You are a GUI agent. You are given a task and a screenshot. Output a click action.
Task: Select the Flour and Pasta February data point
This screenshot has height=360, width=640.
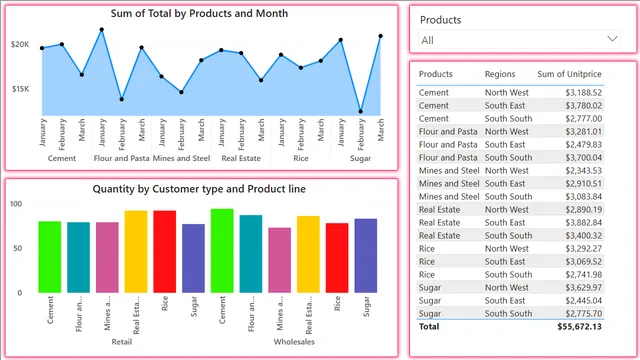click(122, 99)
